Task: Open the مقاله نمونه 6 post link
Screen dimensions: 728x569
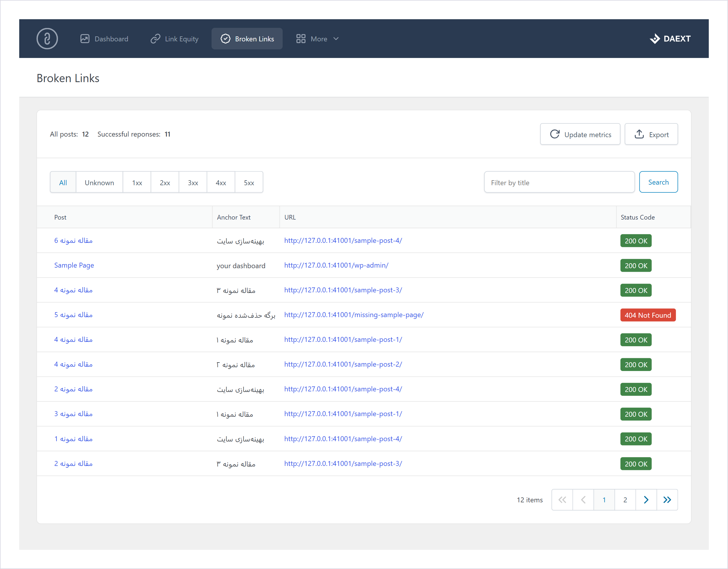Action: pyautogui.click(x=73, y=241)
